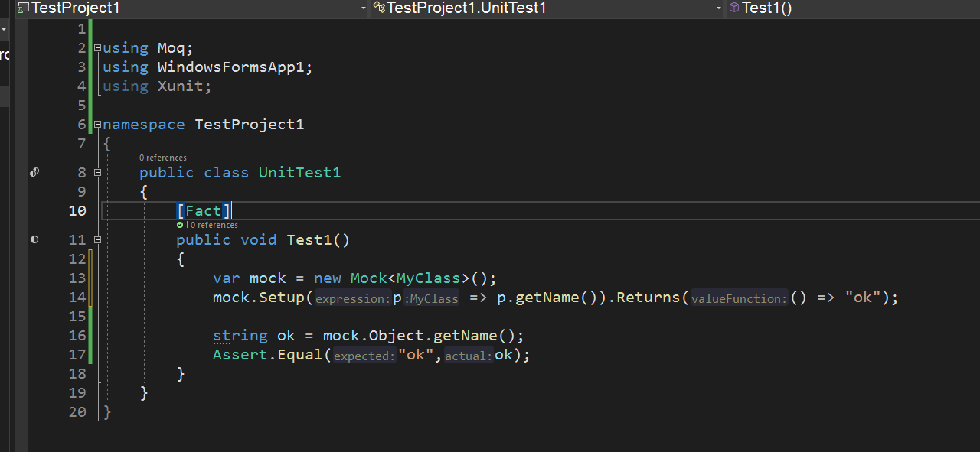Click the margin glyph icon beside line 8

coord(34,173)
